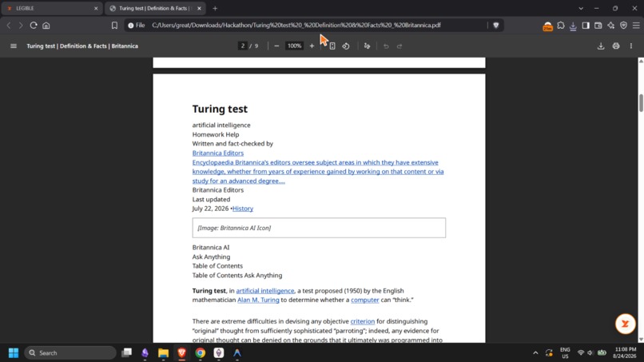644x362 pixels.
Task: Click the 100% zoom level field
Action: (x=295, y=46)
